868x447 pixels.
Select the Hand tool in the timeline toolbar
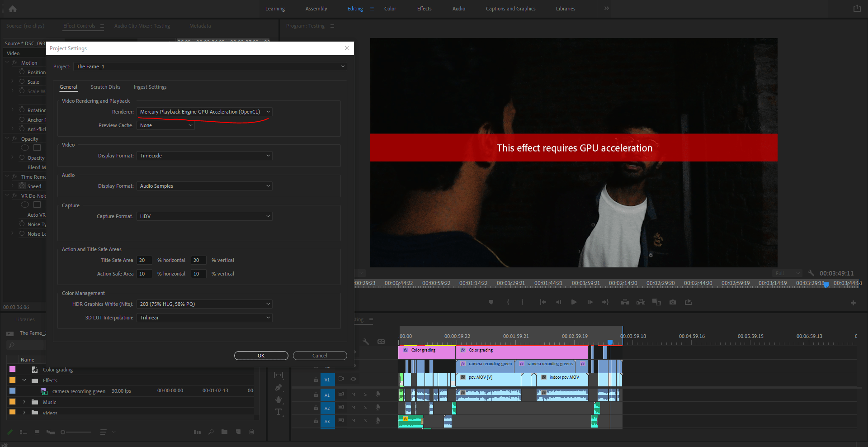(x=279, y=399)
